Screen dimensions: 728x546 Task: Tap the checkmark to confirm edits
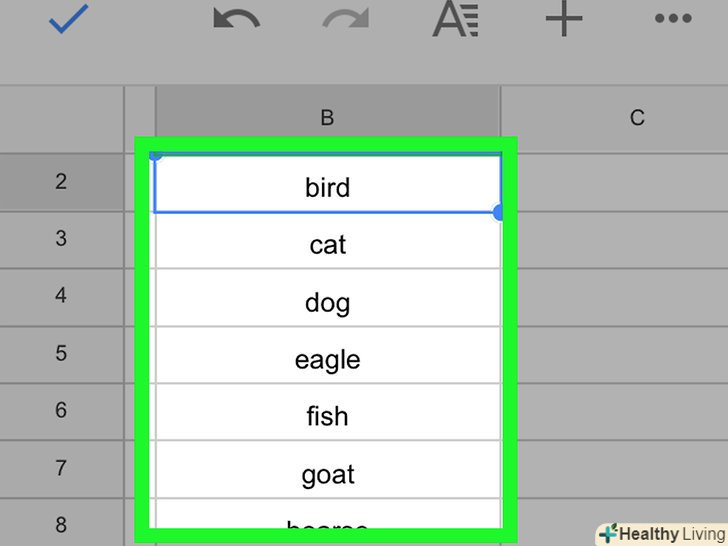coord(68,20)
